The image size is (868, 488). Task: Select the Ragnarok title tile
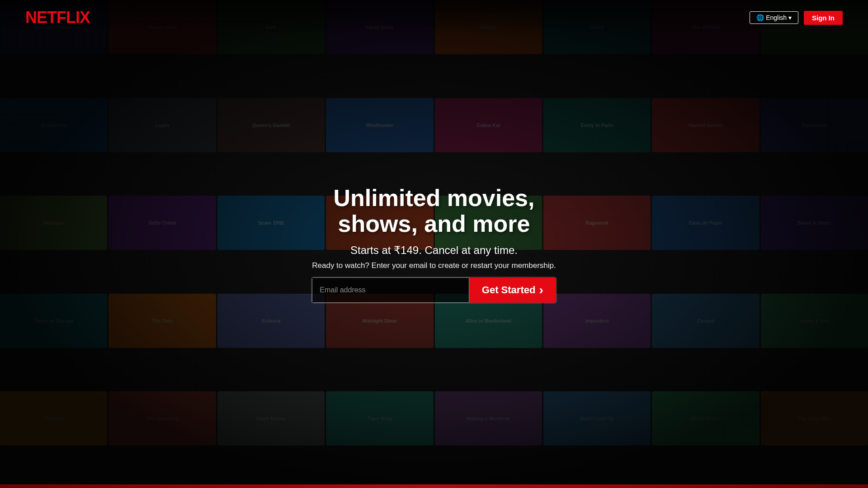pyautogui.click(x=597, y=223)
